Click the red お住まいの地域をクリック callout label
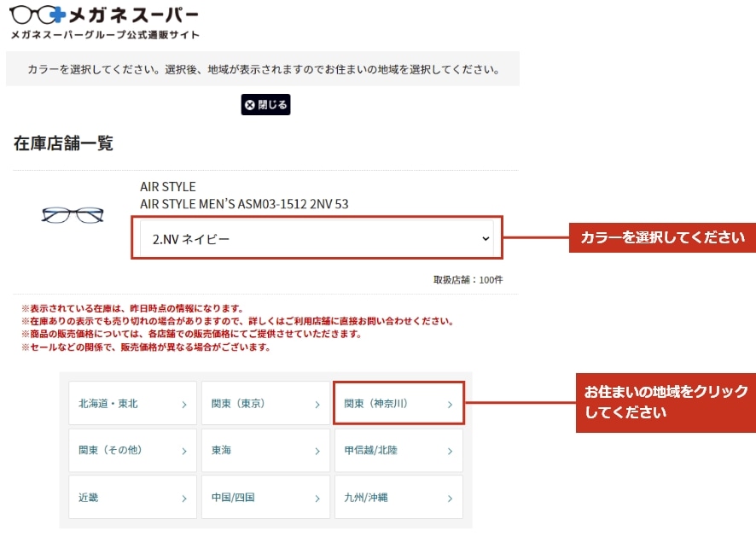Image resolution: width=756 pixels, height=537 pixels. point(666,402)
